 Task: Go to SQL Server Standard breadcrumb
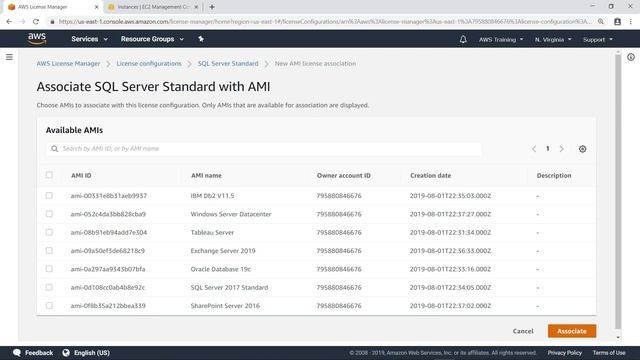click(x=228, y=64)
